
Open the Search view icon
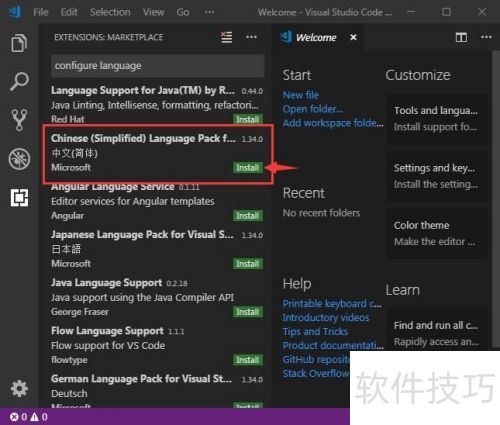(19, 81)
